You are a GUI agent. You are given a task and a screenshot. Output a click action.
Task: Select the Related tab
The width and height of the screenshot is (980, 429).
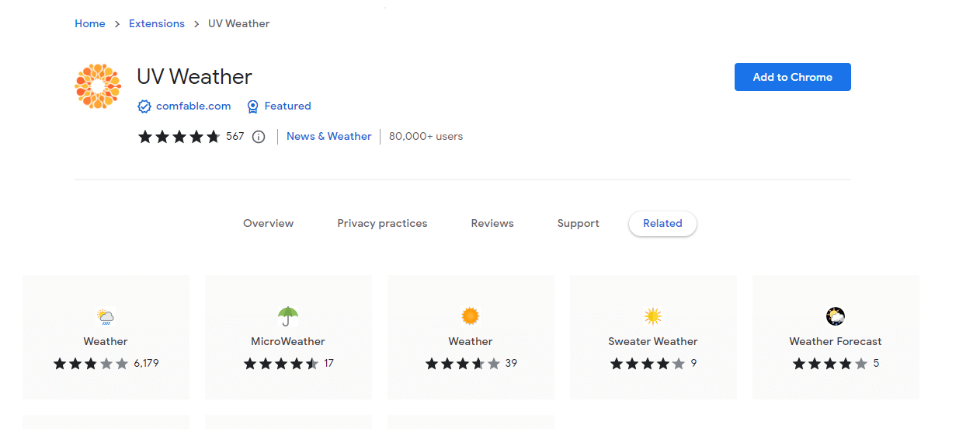point(662,224)
